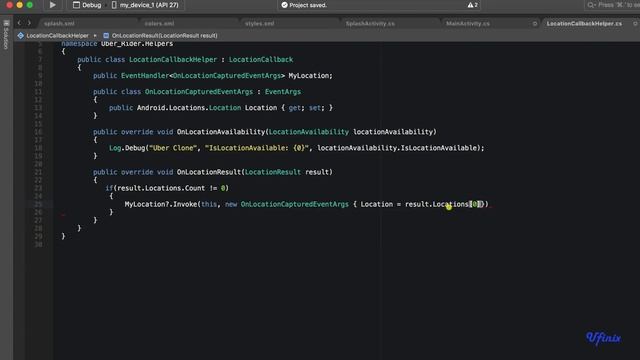This screenshot has width=640, height=360.
Task: Navigate forward with the right arrow
Action: [29, 23]
